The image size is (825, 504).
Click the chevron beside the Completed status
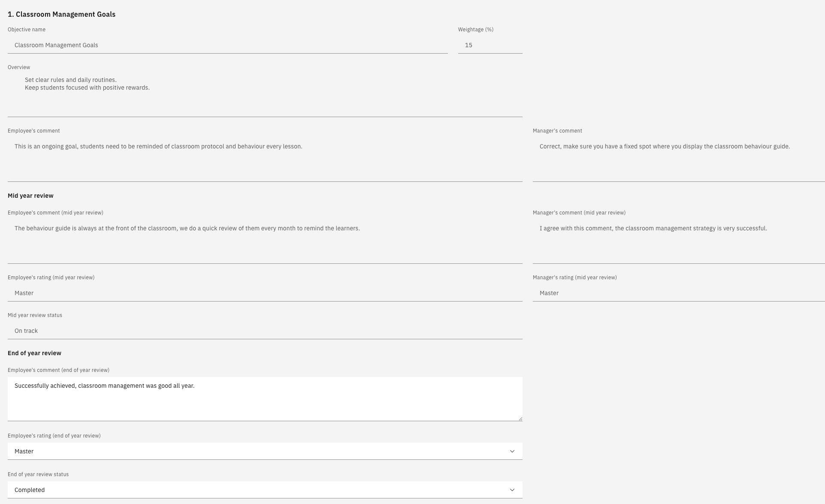click(x=512, y=490)
